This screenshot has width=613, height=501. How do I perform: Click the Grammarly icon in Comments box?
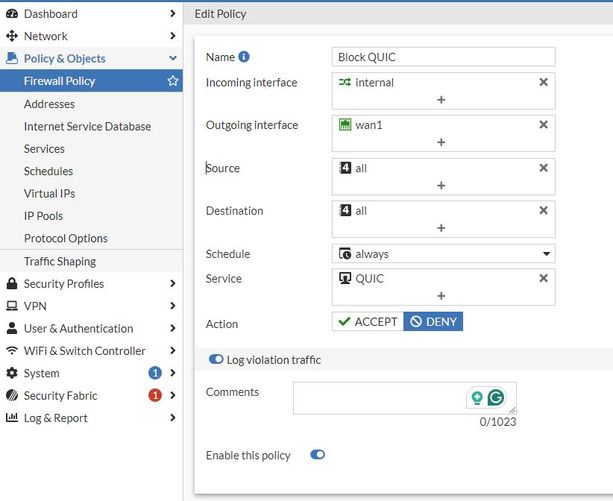point(496,397)
